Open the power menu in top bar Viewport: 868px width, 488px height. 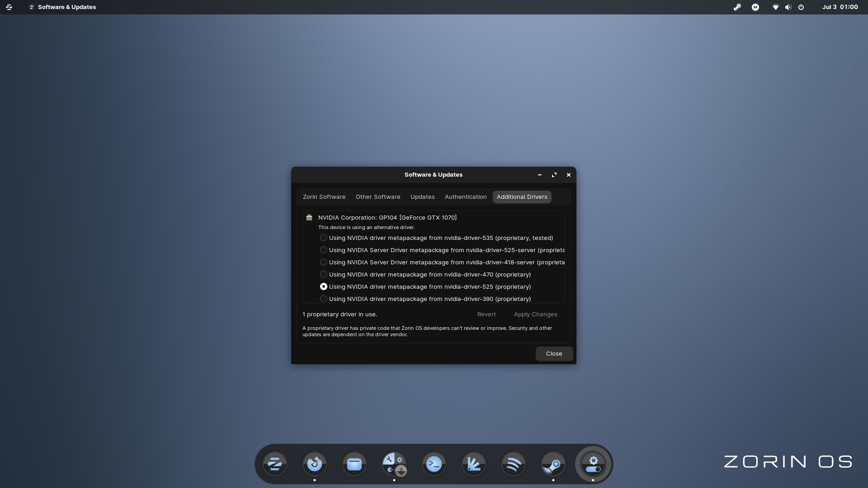click(x=801, y=7)
